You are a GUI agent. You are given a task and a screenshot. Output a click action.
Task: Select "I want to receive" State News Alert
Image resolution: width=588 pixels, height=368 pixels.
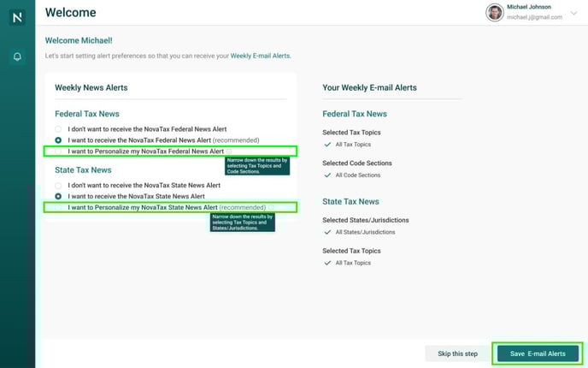coord(58,196)
